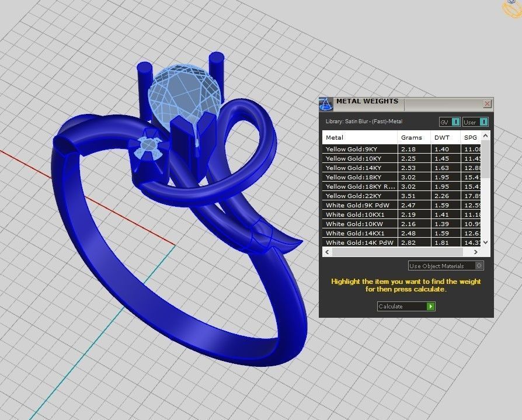Sort by the SPG column header
This screenshot has height=420, width=522.
471,137
